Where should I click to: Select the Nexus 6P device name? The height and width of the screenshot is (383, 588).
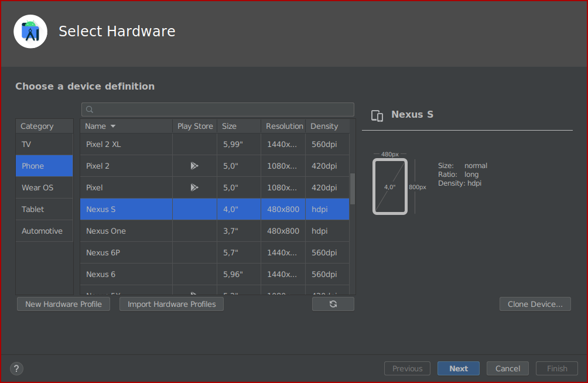(x=103, y=253)
